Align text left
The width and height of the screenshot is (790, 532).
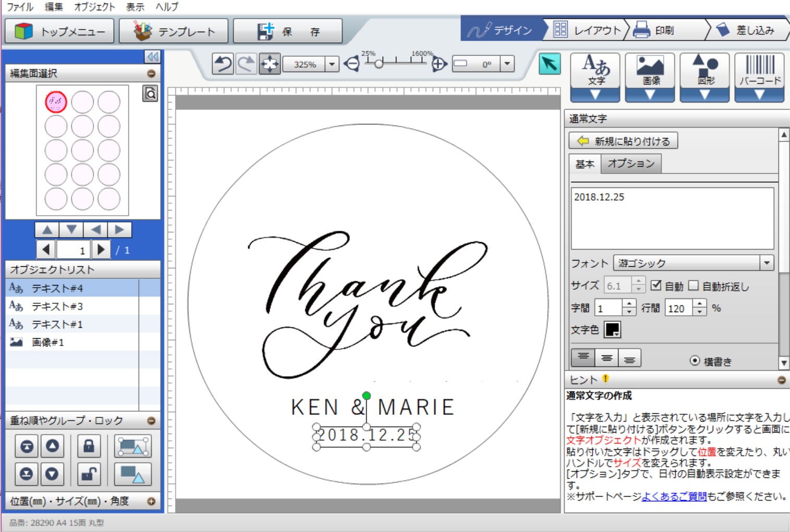[x=583, y=357]
